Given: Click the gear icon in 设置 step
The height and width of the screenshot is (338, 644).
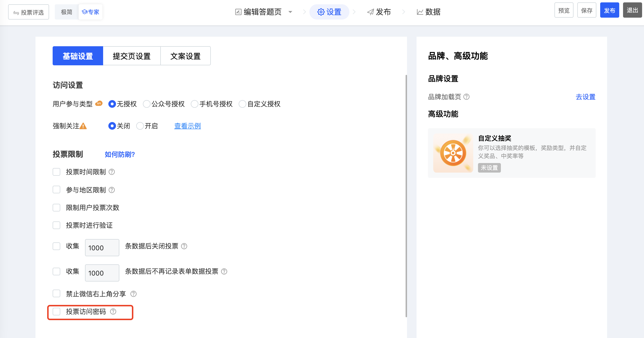Looking at the screenshot, I should tap(321, 12).
